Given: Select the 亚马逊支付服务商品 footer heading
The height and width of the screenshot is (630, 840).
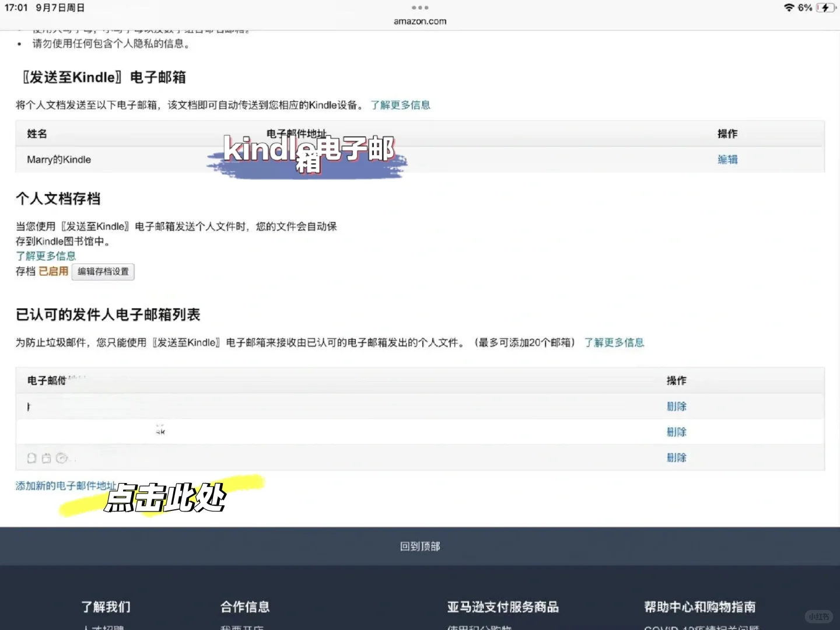Looking at the screenshot, I should [503, 607].
